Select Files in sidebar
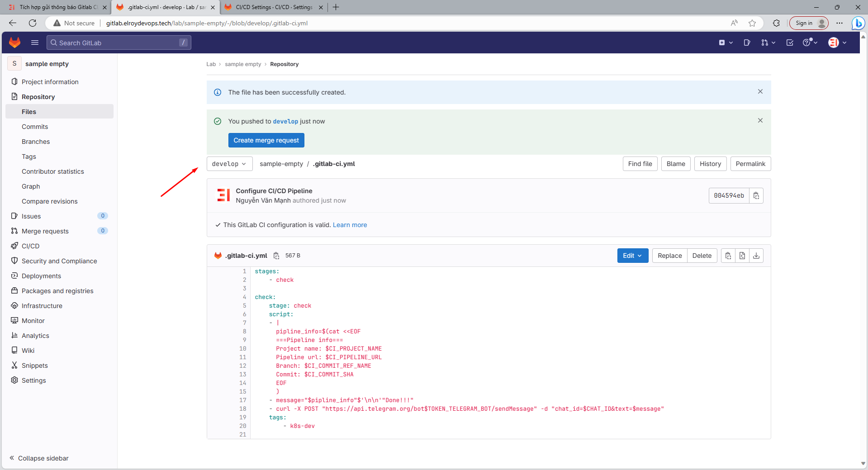Screen dimensions: 868x470 coord(59,112)
